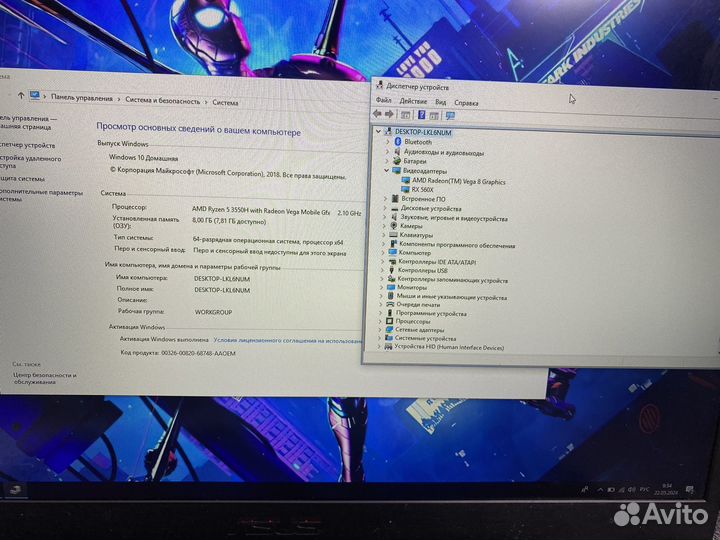
Task: Click the Bluetooth icon in the device tree
Action: pos(398,142)
